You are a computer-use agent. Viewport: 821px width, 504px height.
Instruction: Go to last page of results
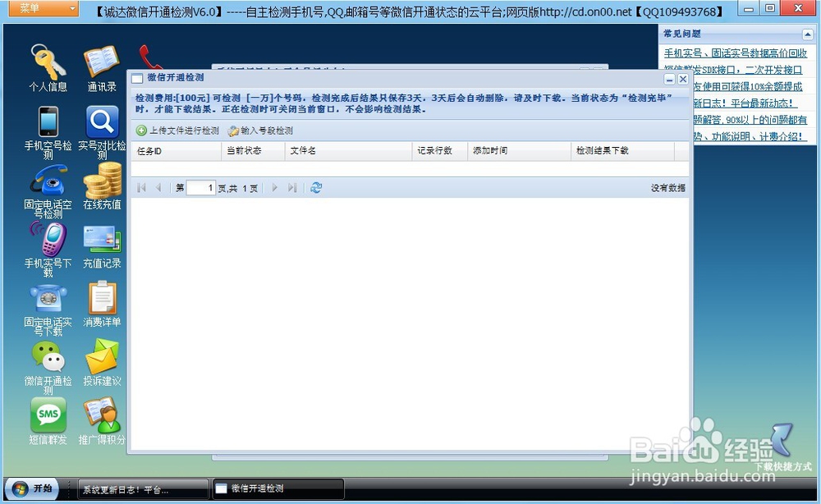[292, 187]
